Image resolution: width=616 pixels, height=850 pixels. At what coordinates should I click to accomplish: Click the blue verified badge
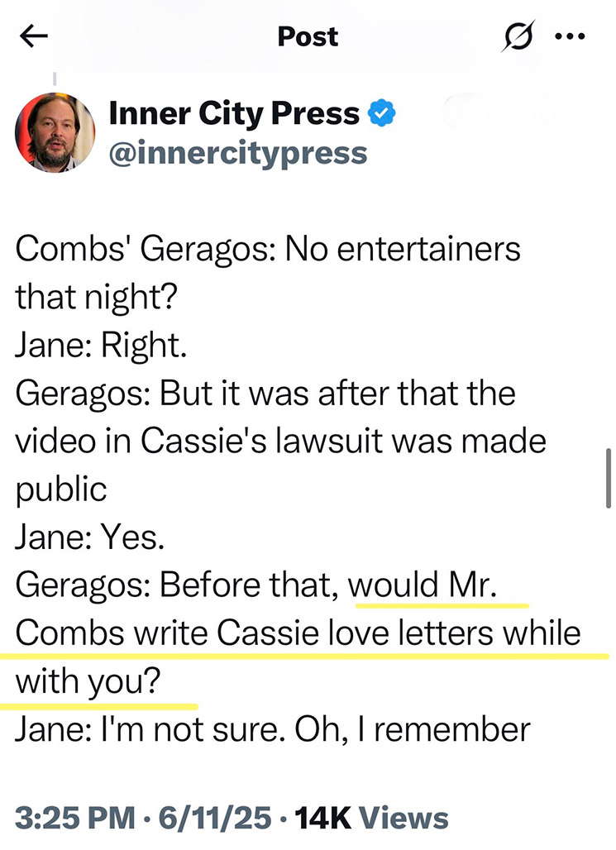click(382, 114)
